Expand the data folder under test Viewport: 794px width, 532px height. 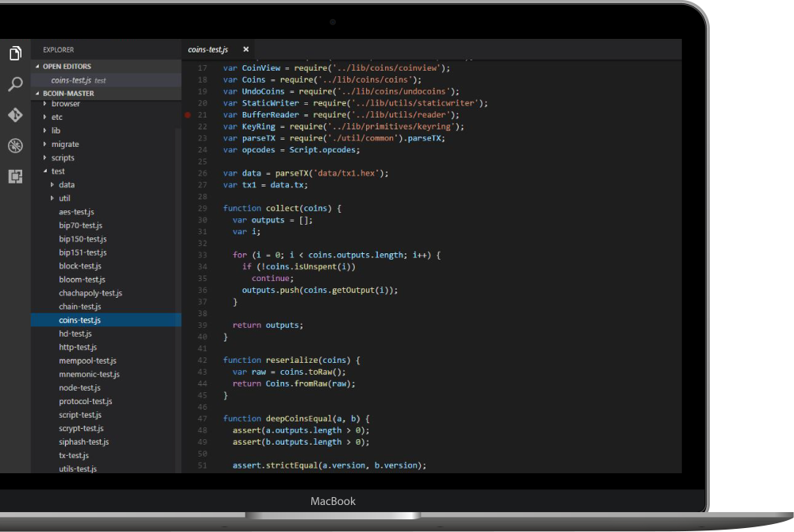coord(67,184)
